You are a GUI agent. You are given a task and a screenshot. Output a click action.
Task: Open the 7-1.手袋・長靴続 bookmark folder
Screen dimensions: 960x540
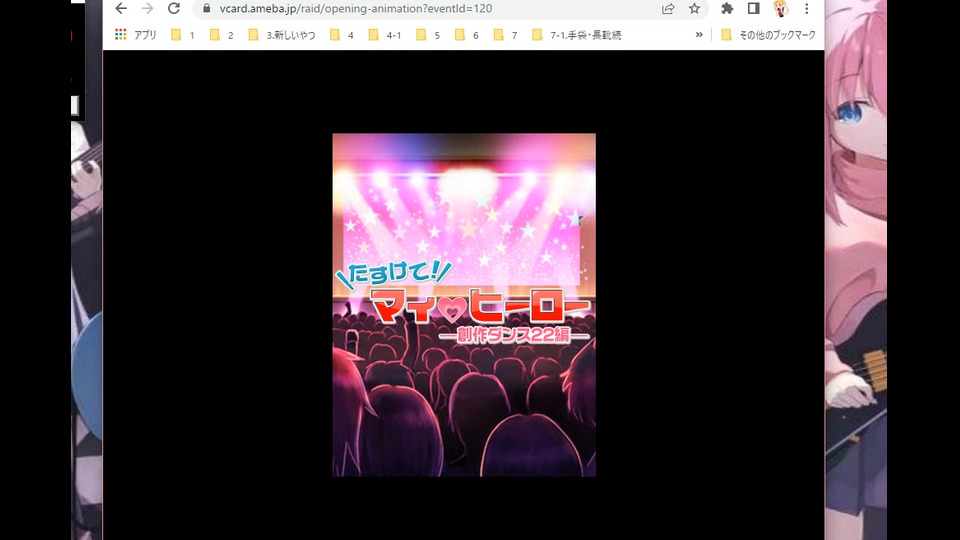[576, 35]
